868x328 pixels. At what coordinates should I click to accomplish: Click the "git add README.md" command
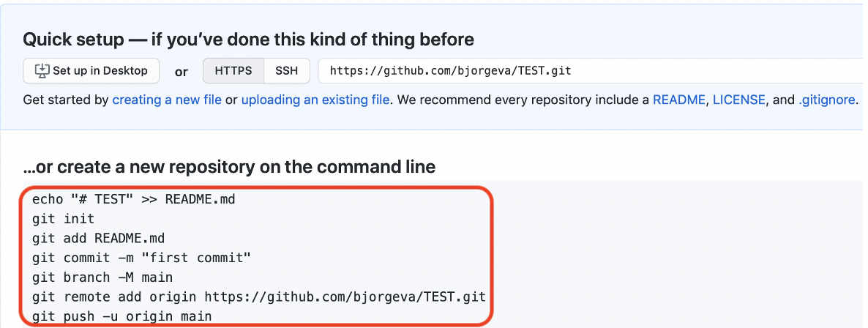tap(99, 238)
